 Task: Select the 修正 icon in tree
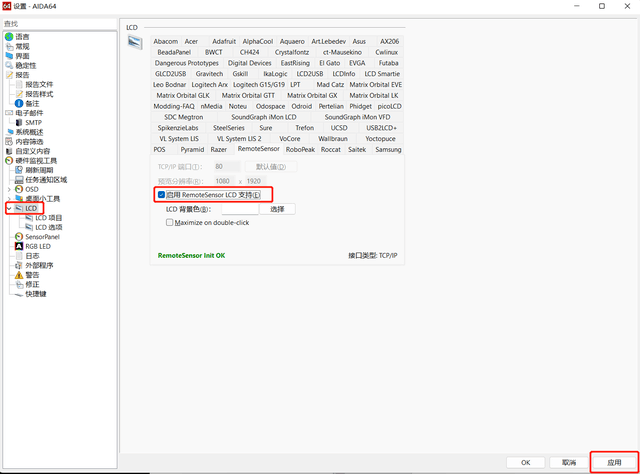coord(19,285)
